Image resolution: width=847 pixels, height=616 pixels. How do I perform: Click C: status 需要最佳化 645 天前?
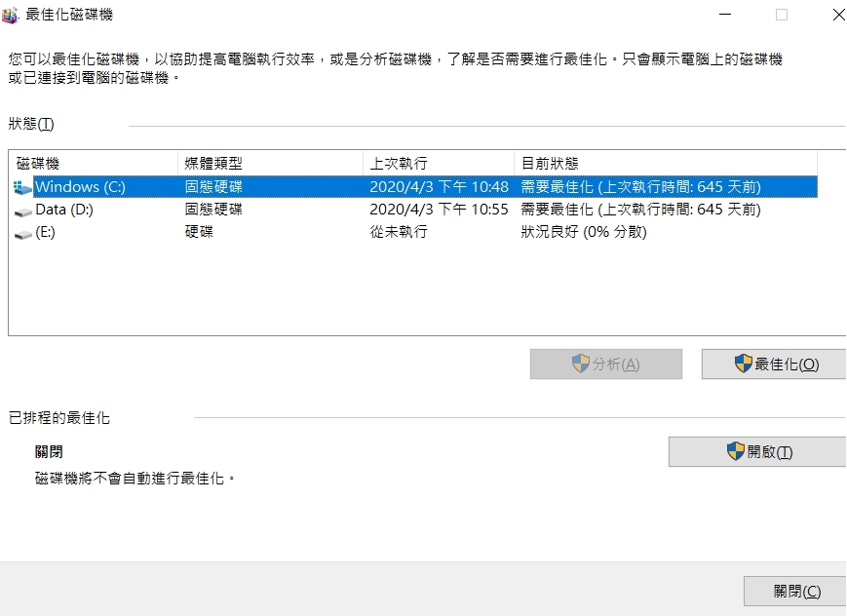pos(640,187)
